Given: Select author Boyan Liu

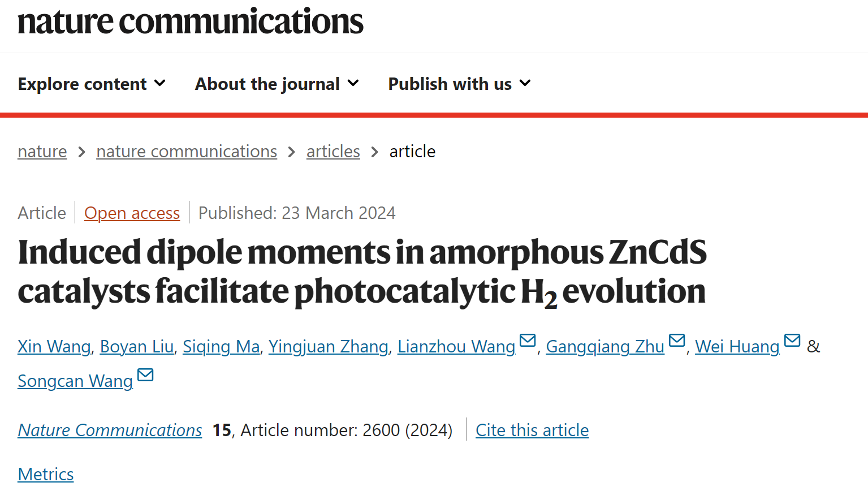Looking at the screenshot, I should tap(137, 346).
